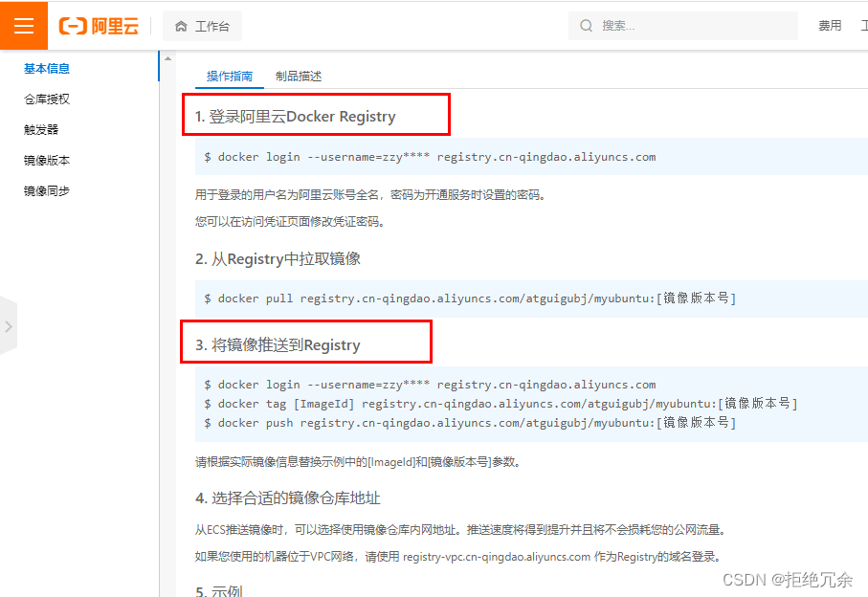
Task: Click heading 3. 将镜像推送到Registry
Action: click(278, 345)
